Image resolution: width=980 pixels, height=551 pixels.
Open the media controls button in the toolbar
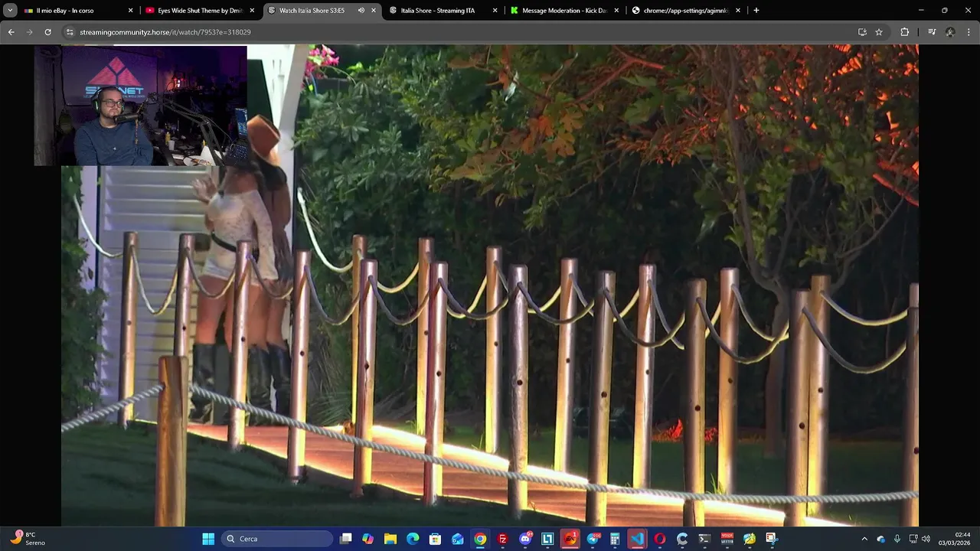tap(932, 32)
